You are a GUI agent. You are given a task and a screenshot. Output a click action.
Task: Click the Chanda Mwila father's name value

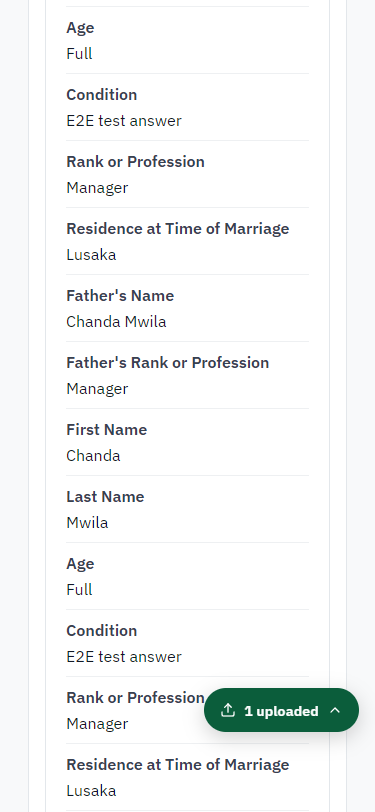tap(116, 322)
